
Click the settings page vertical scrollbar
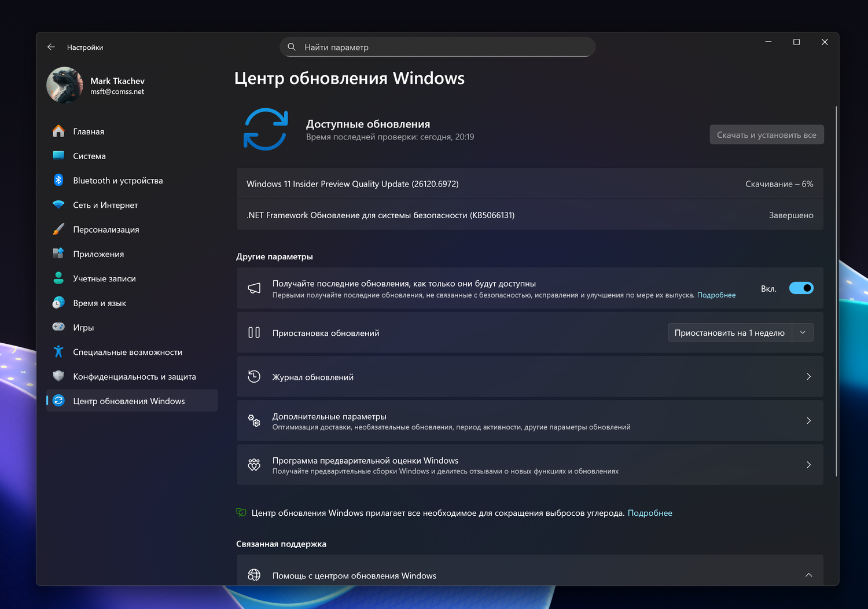(x=836, y=291)
